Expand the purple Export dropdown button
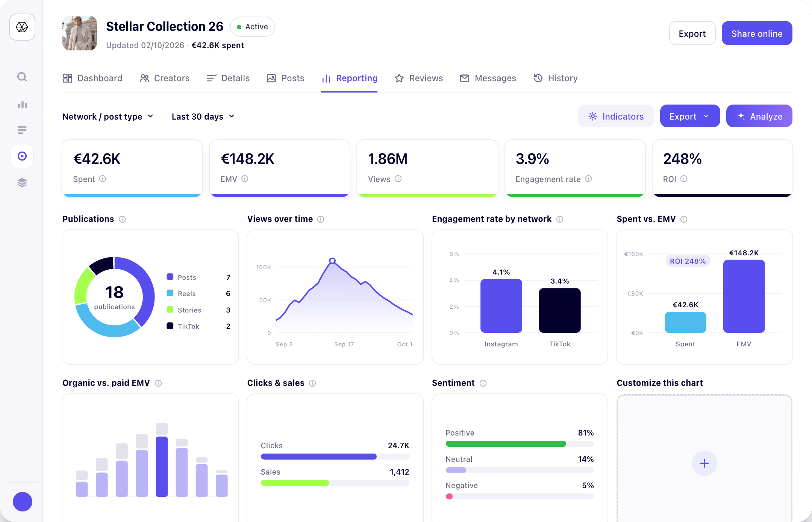 point(690,116)
